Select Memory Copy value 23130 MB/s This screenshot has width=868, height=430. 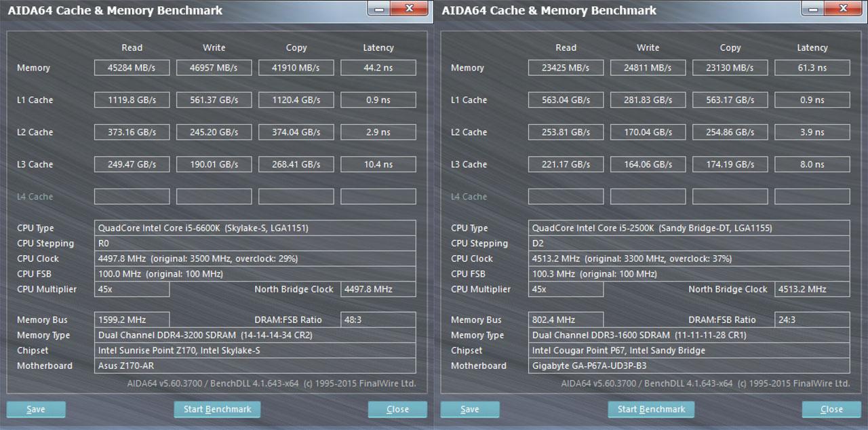[x=730, y=68]
